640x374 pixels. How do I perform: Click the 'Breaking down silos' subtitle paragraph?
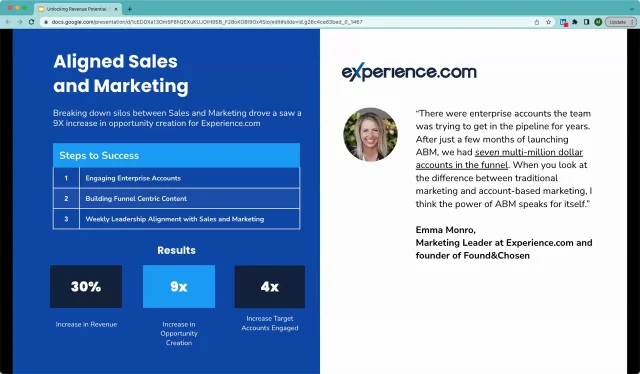tap(177, 118)
